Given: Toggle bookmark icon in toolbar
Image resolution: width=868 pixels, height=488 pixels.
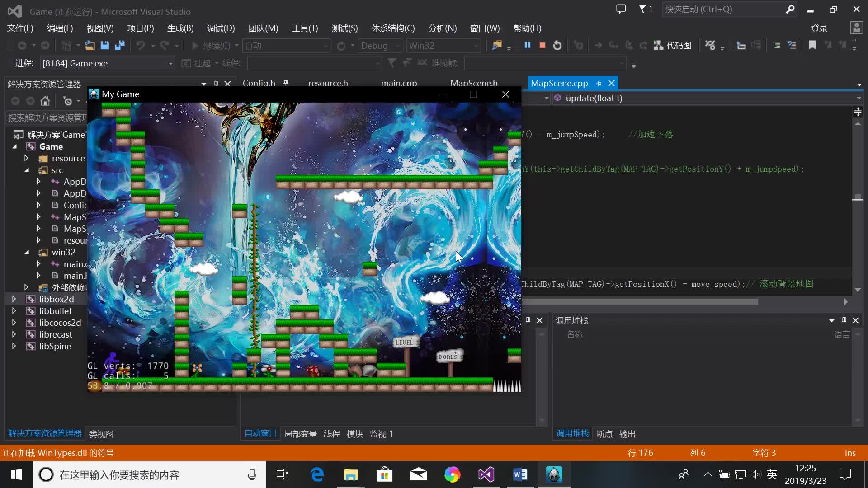Looking at the screenshot, I should click(812, 45).
